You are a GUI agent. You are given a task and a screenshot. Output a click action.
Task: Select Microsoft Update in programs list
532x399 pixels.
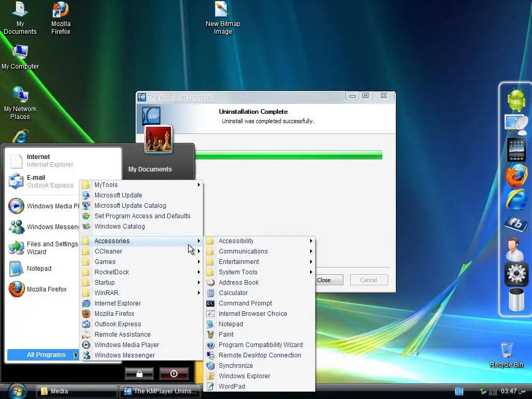pyautogui.click(x=141, y=195)
